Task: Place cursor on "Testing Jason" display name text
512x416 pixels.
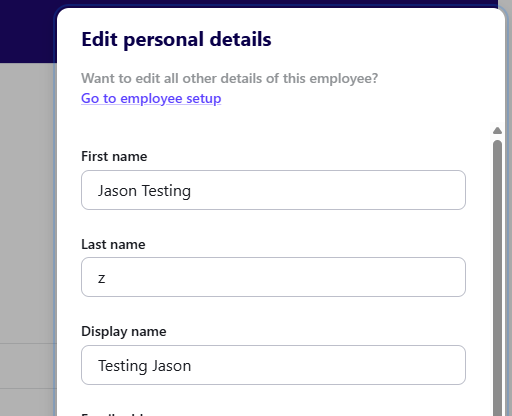Action: [x=144, y=366]
